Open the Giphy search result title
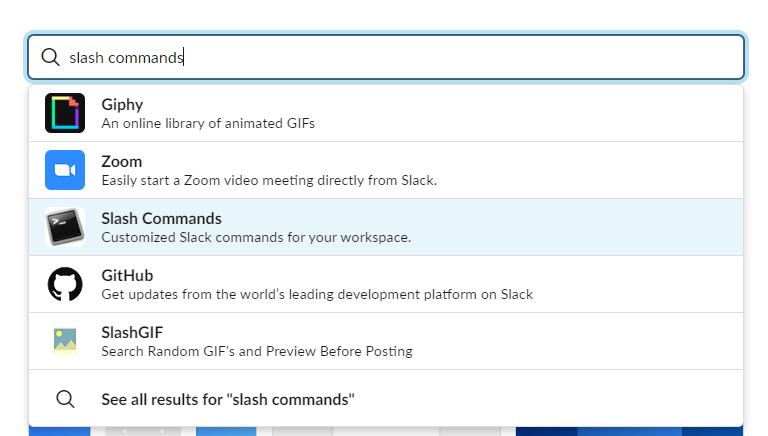768x436 pixels. [122, 104]
